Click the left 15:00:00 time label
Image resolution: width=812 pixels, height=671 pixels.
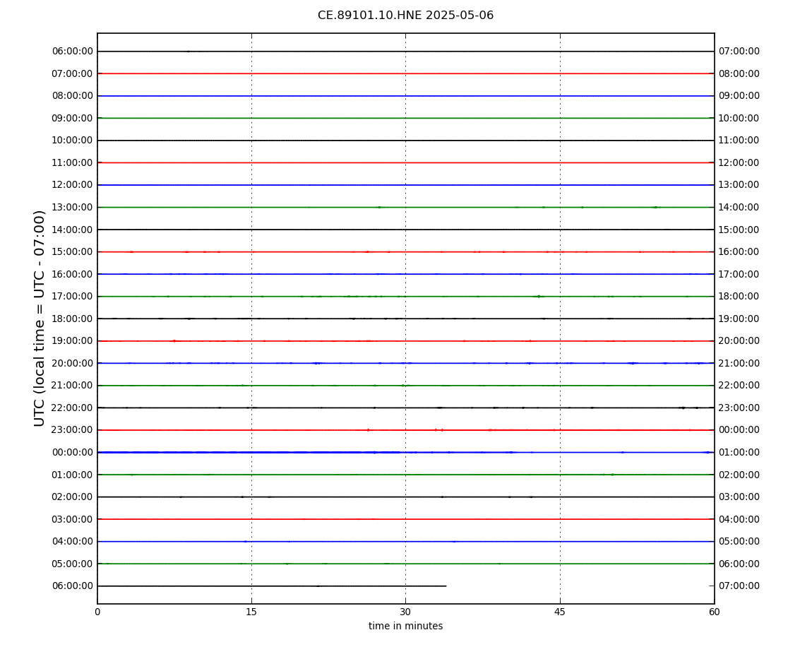pos(72,252)
